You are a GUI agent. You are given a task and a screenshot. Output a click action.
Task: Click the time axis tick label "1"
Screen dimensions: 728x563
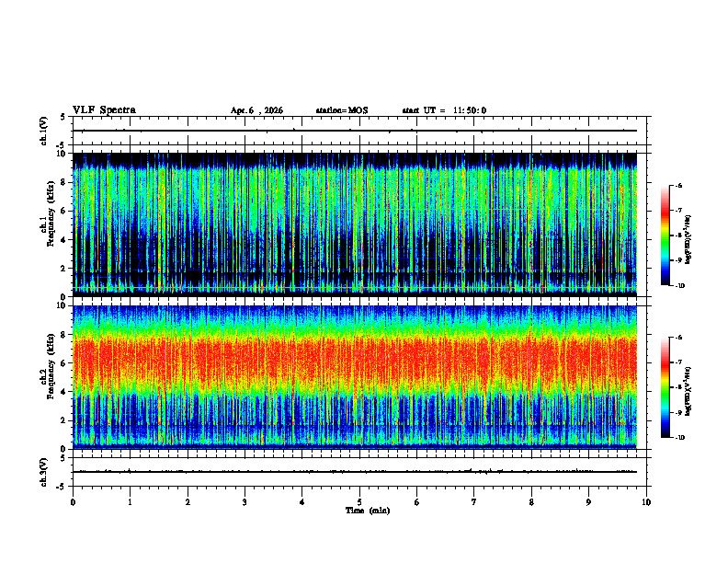tap(130, 502)
